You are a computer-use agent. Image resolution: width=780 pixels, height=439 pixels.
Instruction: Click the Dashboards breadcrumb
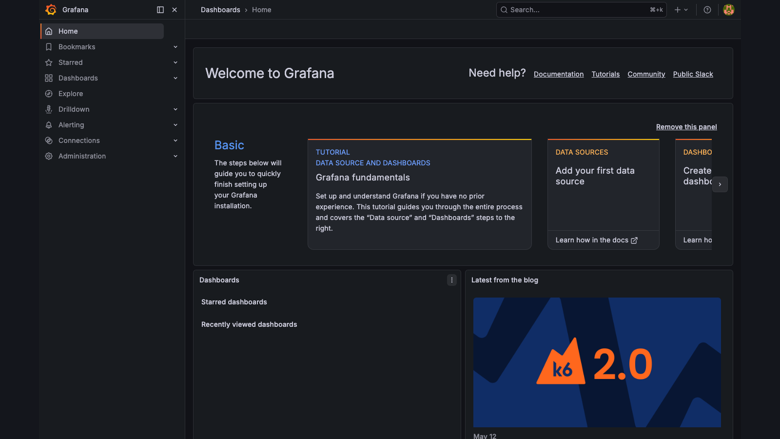coord(220,9)
